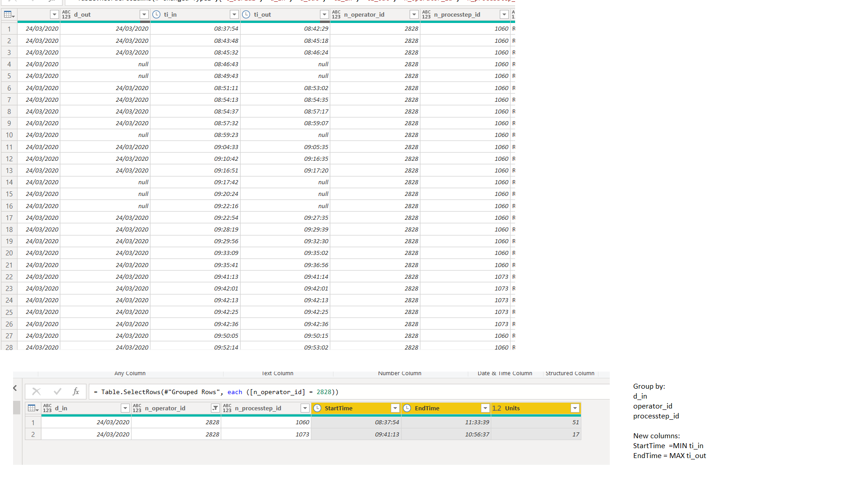
Task: Click the ABC123 type icon of d_out column
Action: point(66,15)
